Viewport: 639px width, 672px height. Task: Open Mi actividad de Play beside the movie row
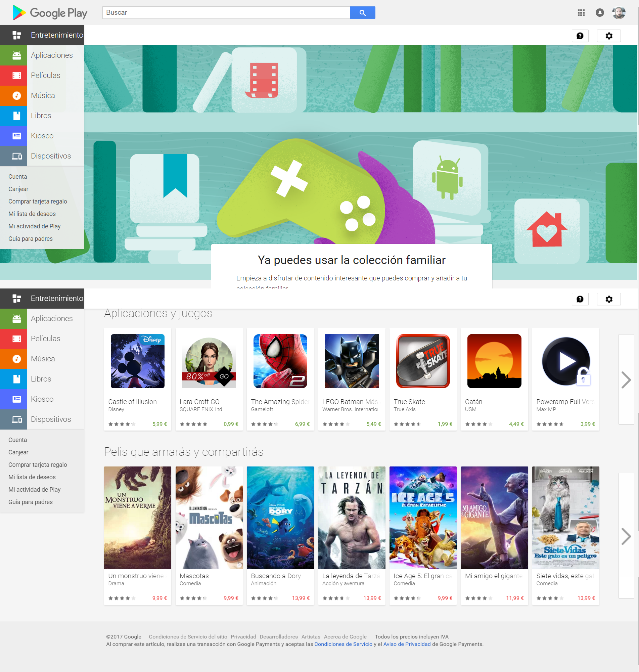34,489
